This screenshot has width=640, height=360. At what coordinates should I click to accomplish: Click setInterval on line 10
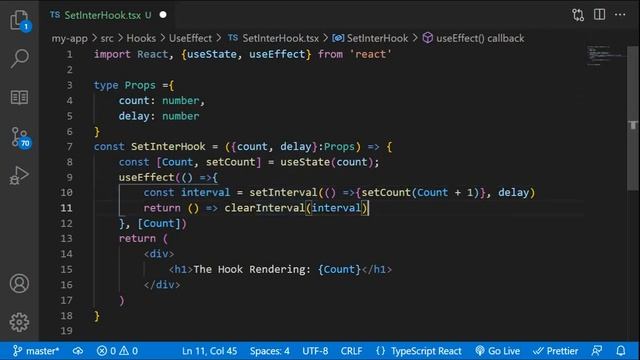pyautogui.click(x=283, y=192)
